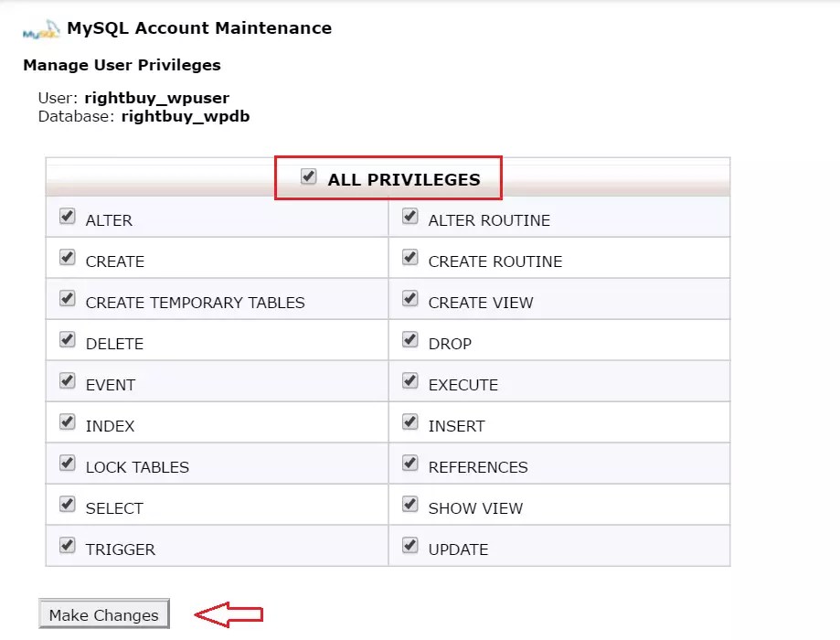Image resolution: width=840 pixels, height=640 pixels.
Task: Uncheck the INSERT privilege checkbox
Action: pyautogui.click(x=409, y=422)
